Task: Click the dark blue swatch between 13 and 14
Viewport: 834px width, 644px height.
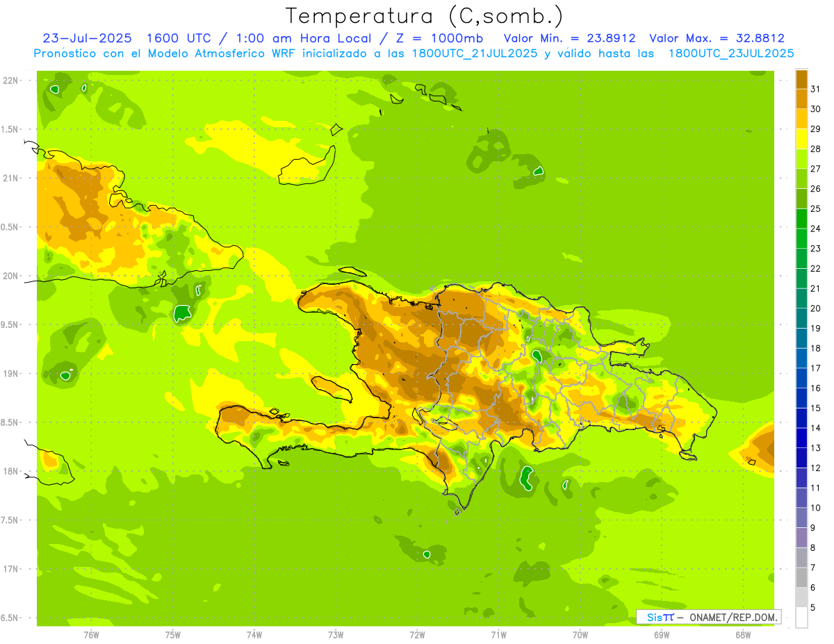Action: coord(801,438)
